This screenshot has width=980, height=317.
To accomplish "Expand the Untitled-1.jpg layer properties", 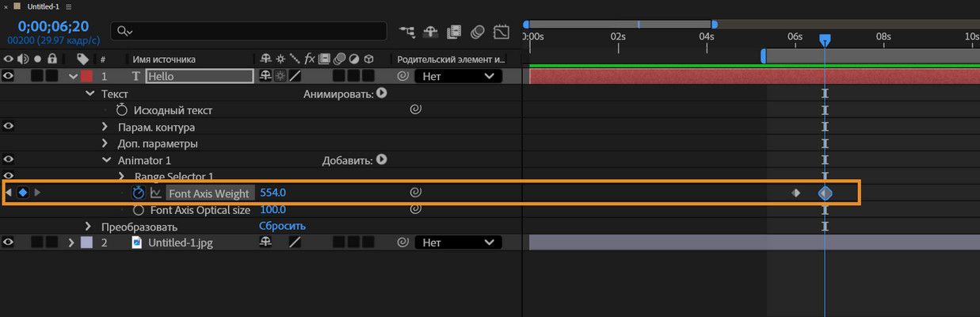I will point(71,243).
